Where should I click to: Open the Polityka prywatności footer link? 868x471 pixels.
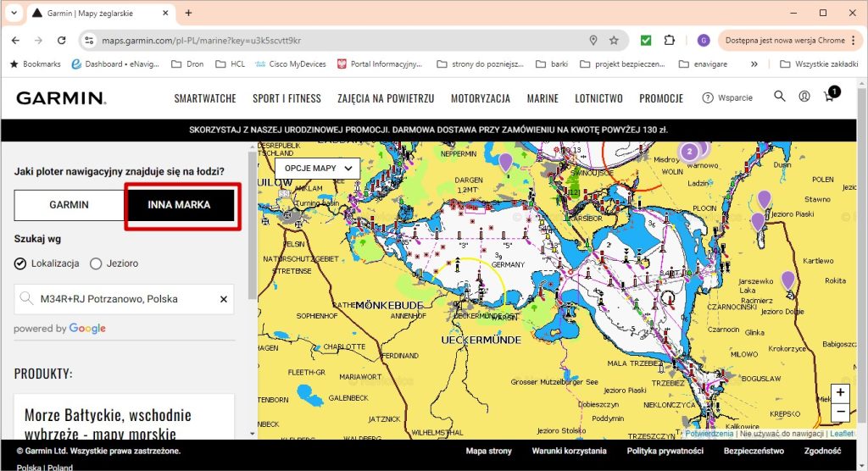665,452
